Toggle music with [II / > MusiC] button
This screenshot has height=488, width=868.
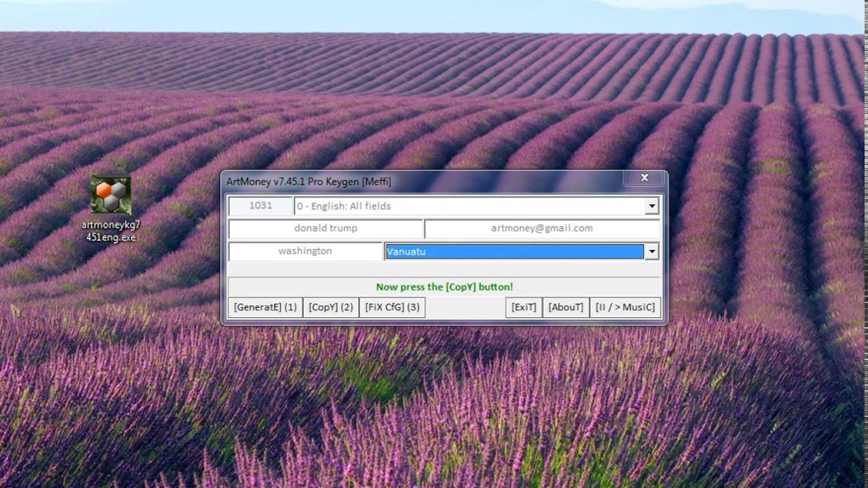click(625, 307)
